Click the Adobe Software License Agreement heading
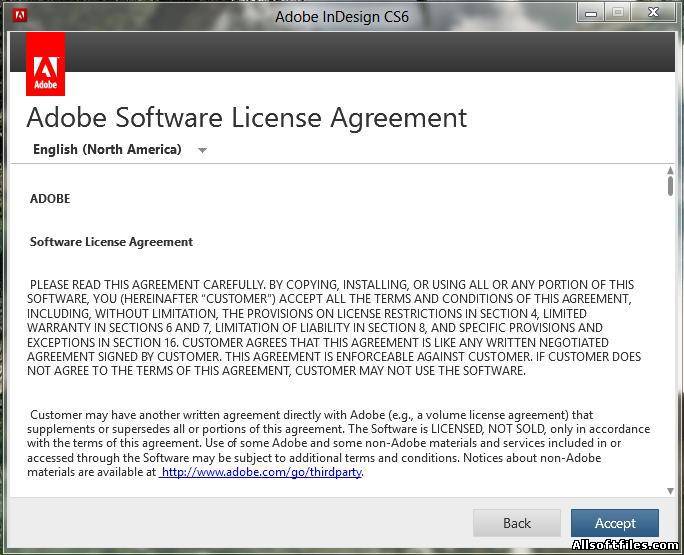Viewport: 684px width, 555px height. tap(247, 118)
